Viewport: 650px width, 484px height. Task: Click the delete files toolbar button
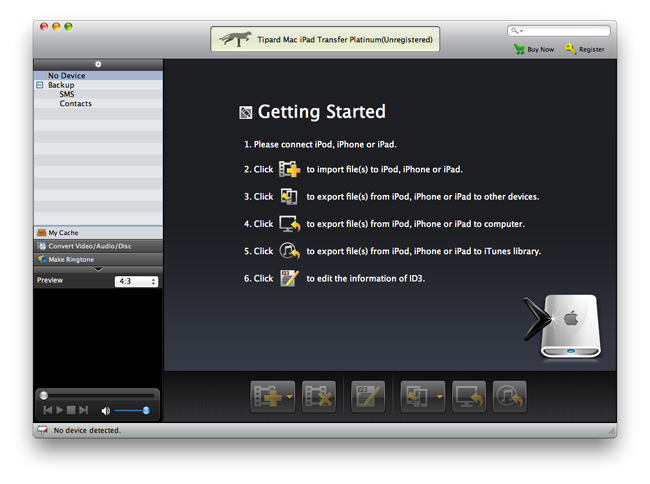[318, 397]
